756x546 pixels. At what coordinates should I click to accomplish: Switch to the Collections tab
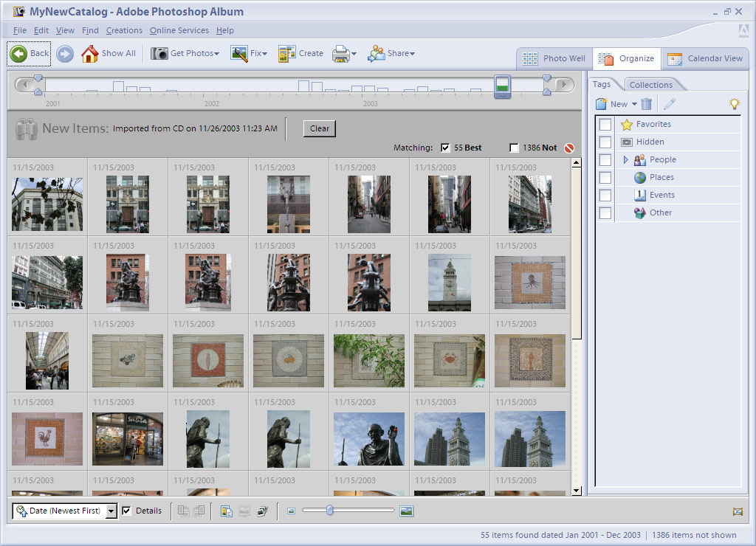point(650,85)
